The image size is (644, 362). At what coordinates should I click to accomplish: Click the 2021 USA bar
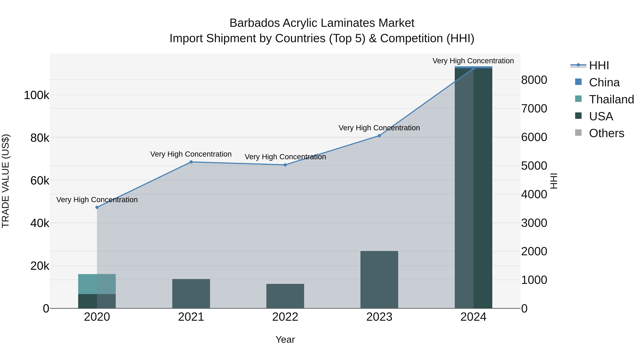191,294
